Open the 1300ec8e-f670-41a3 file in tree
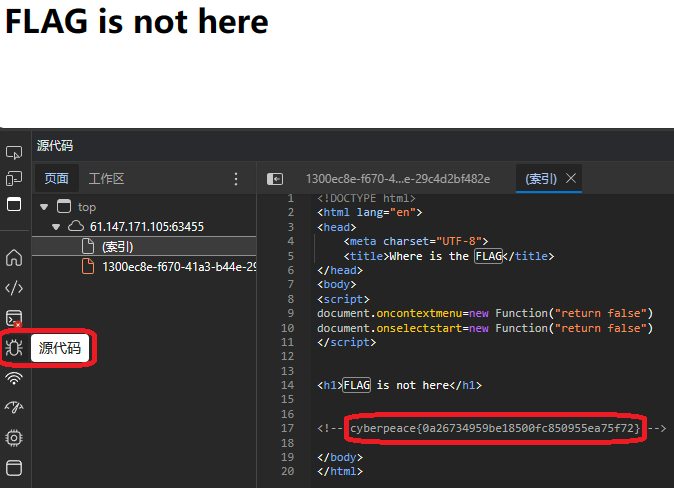 [144, 267]
